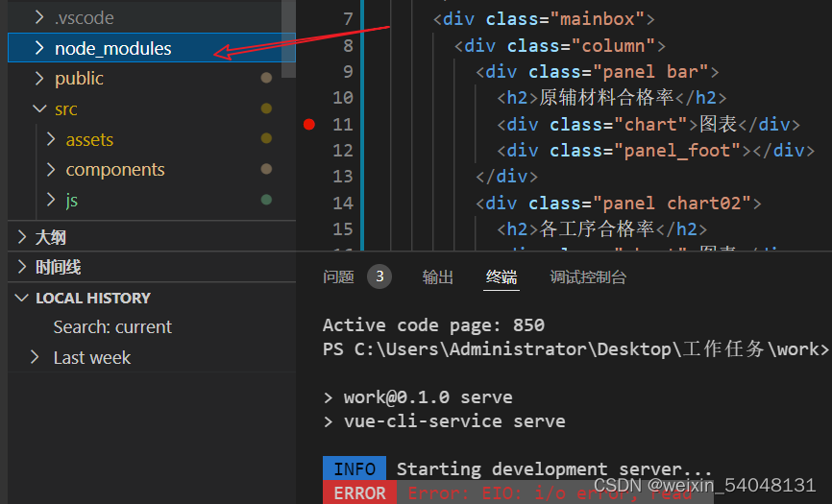Expand the js folder chevron

pyautogui.click(x=51, y=200)
